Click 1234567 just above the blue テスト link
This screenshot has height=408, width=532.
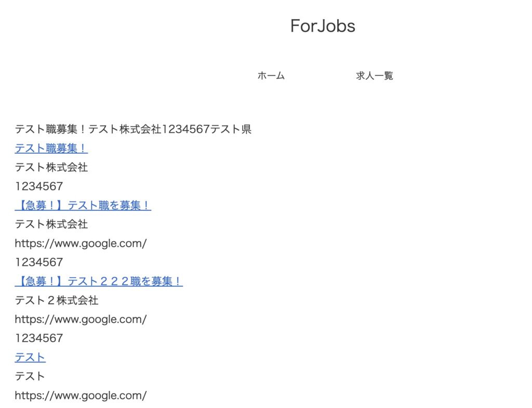(x=38, y=338)
